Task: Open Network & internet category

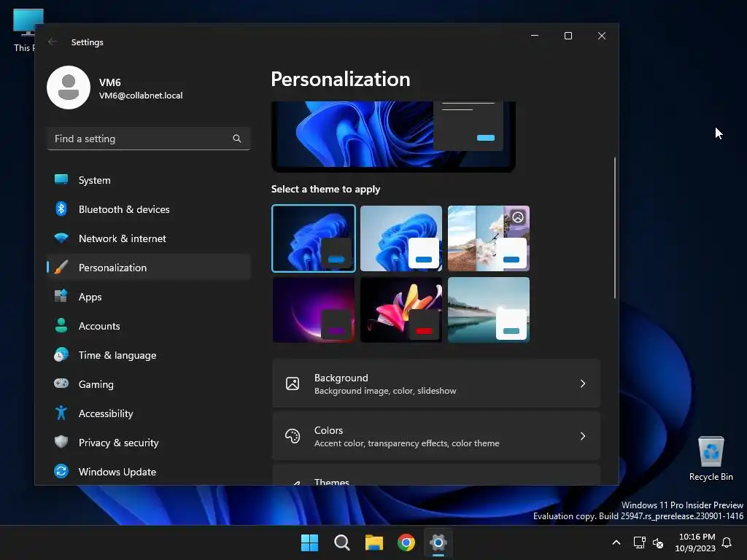Action: (149, 238)
